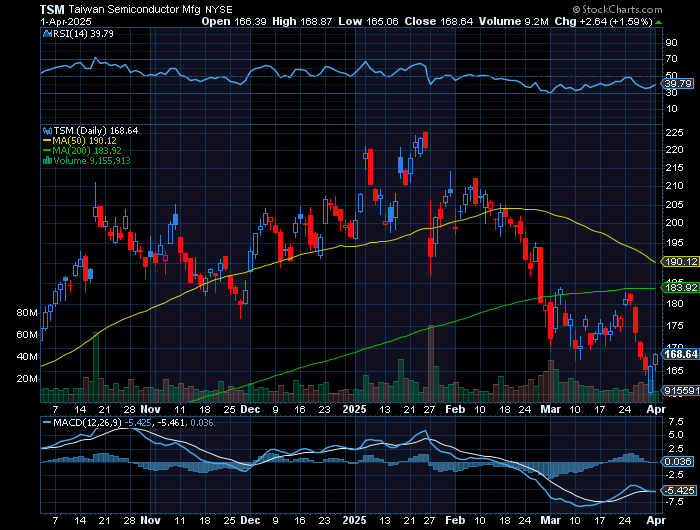Click the MA(50) 190.12 legend text
The image size is (700, 530).
[x=84, y=141]
